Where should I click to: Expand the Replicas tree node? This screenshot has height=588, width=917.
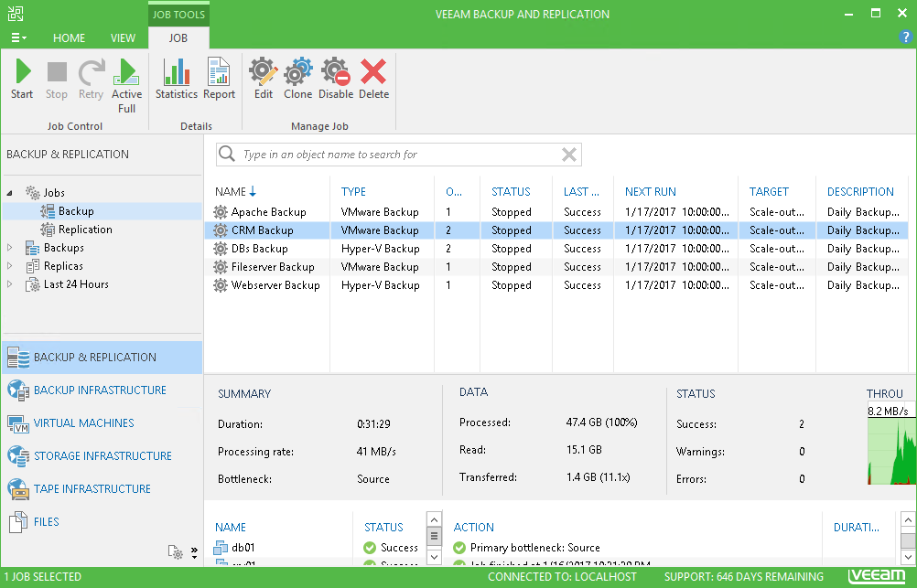pyautogui.click(x=9, y=266)
